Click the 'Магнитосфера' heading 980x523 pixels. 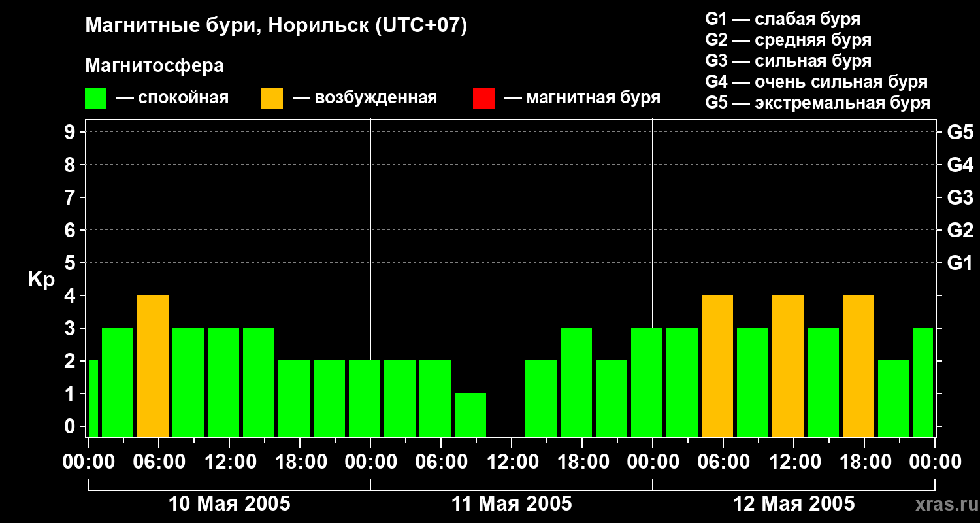[155, 66]
